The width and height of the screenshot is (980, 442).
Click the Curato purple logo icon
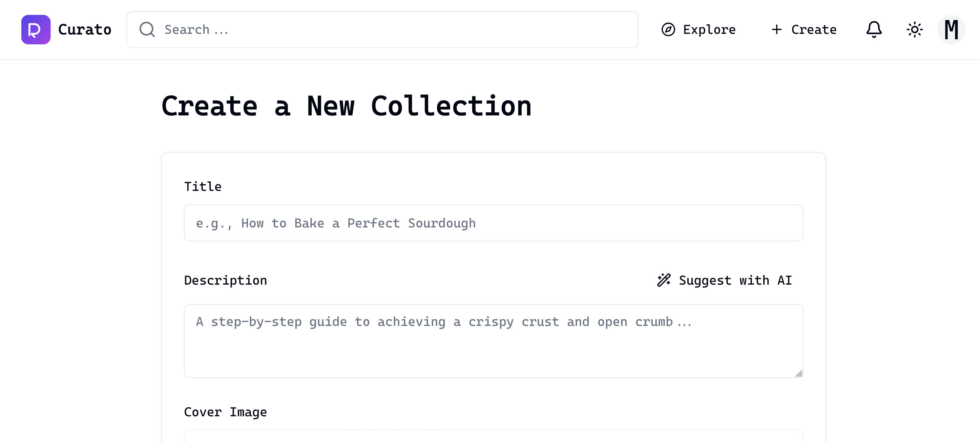36,30
